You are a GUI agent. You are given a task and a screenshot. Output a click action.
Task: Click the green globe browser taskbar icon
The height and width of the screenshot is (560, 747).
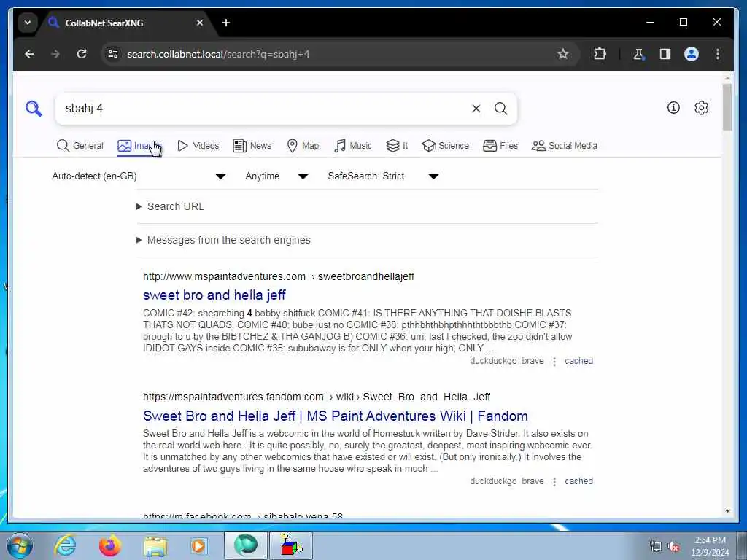245,545
